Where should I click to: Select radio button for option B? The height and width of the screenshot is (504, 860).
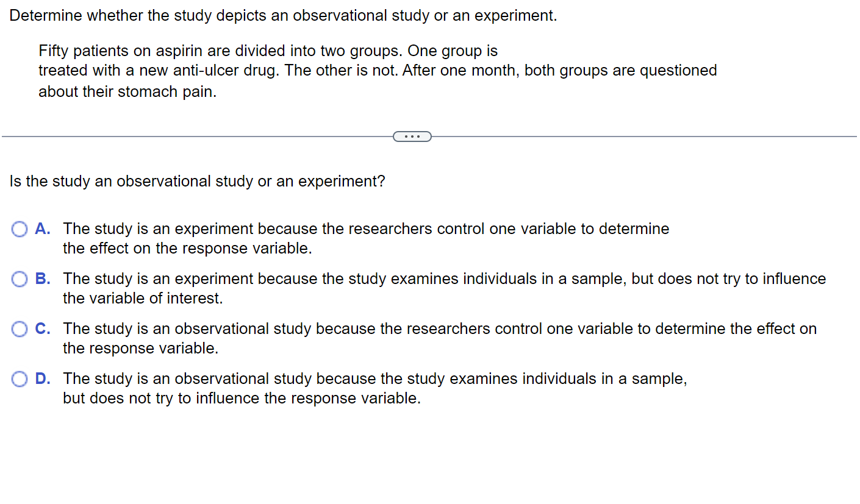(x=19, y=279)
